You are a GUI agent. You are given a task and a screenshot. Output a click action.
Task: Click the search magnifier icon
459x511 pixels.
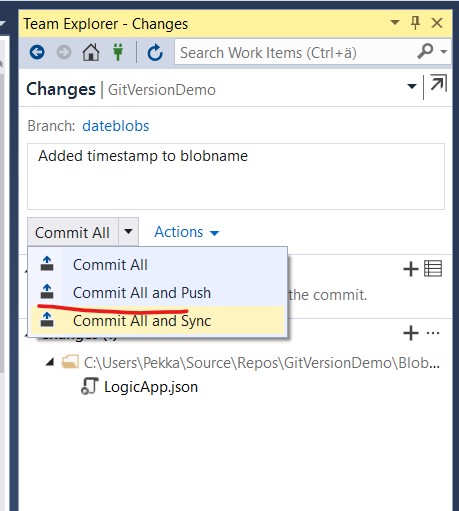(426, 52)
